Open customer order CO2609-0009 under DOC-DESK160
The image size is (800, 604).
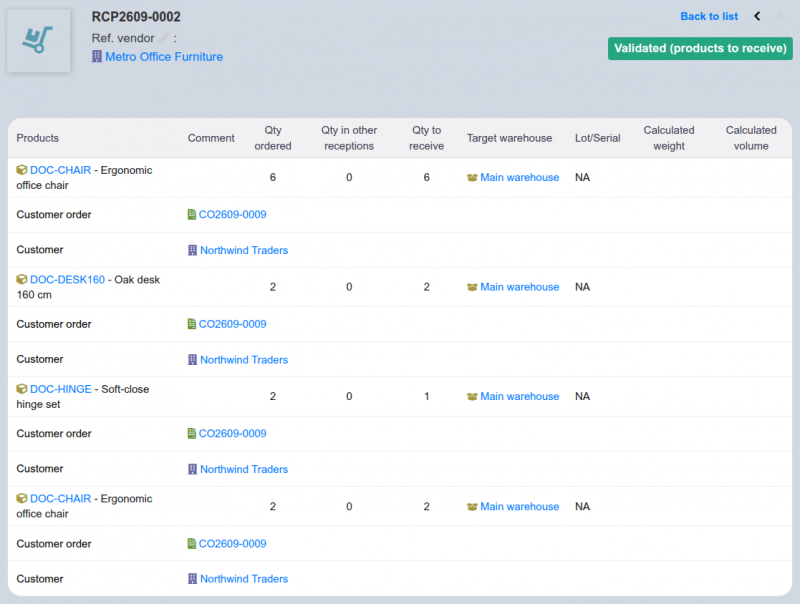coord(232,324)
